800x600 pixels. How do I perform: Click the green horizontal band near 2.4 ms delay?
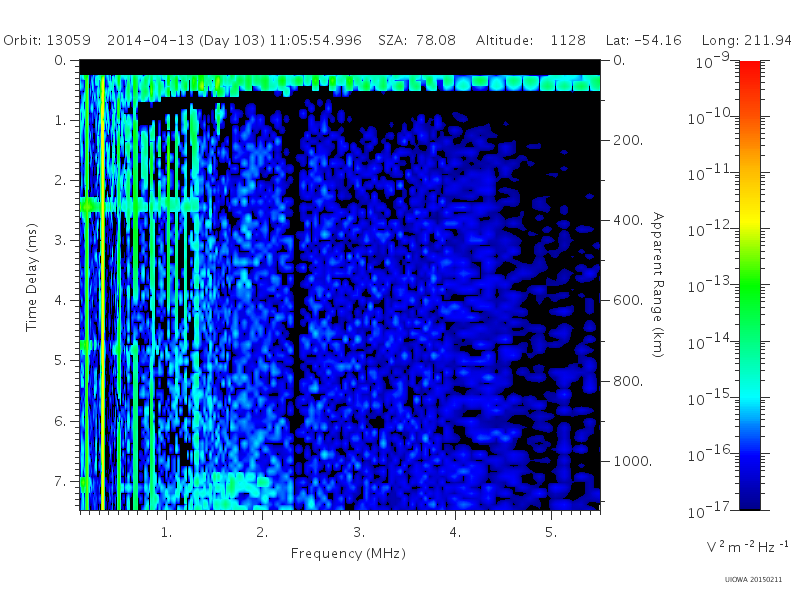click(139, 205)
